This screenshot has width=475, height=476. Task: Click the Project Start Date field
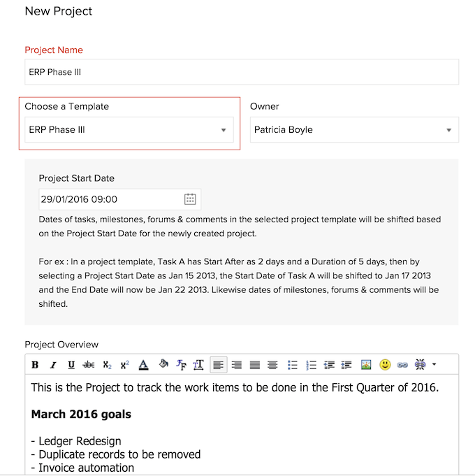[120, 199]
